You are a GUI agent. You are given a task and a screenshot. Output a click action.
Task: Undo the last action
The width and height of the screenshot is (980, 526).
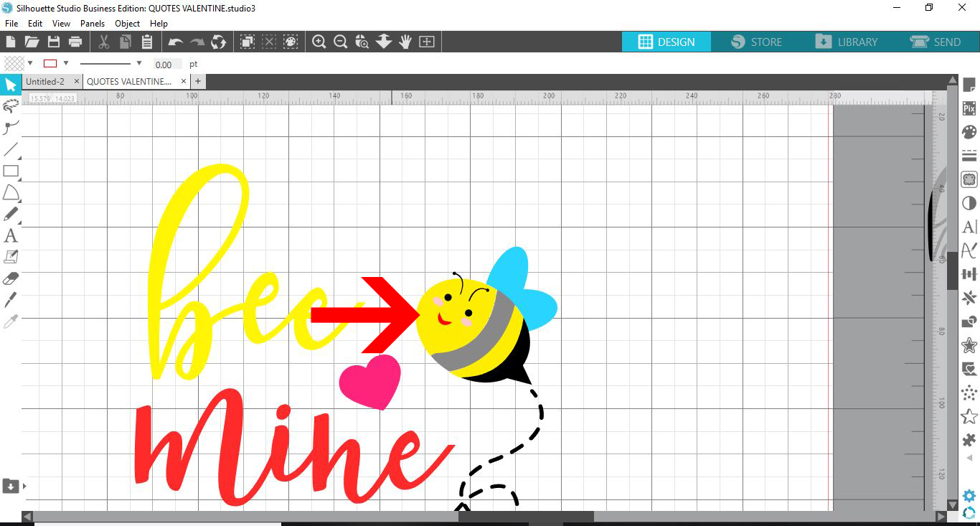click(176, 42)
